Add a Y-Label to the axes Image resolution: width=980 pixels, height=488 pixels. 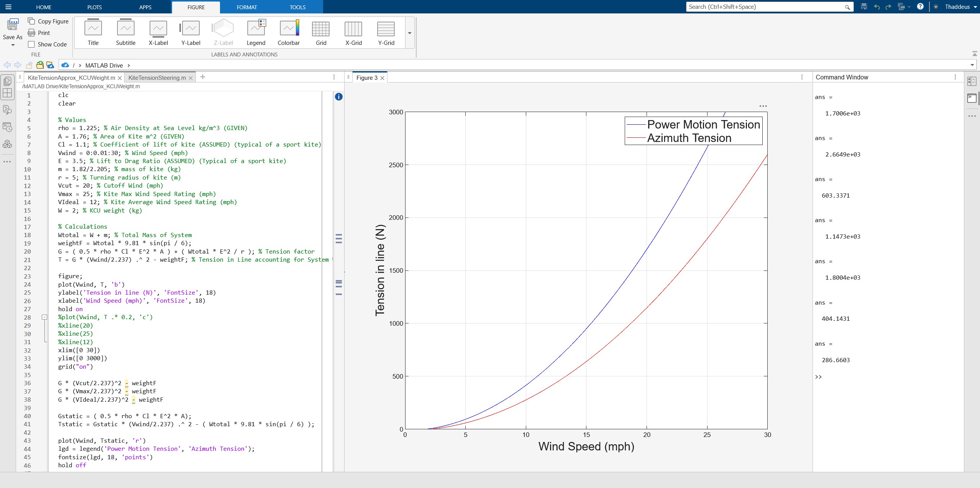pos(191,33)
